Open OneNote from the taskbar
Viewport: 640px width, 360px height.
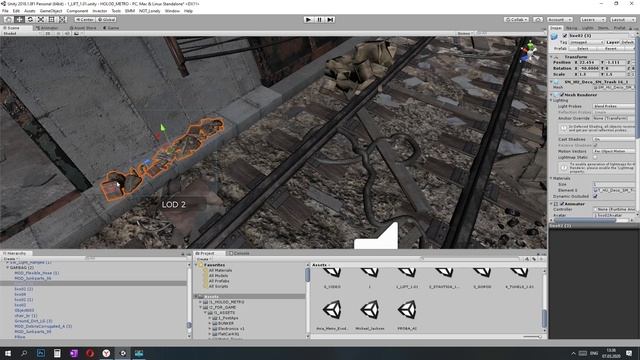[73, 353]
